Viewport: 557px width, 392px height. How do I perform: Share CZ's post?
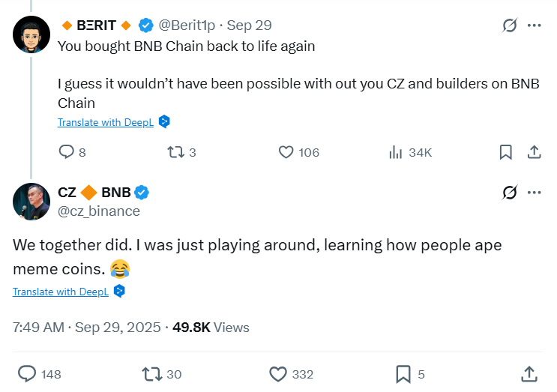pos(529,373)
